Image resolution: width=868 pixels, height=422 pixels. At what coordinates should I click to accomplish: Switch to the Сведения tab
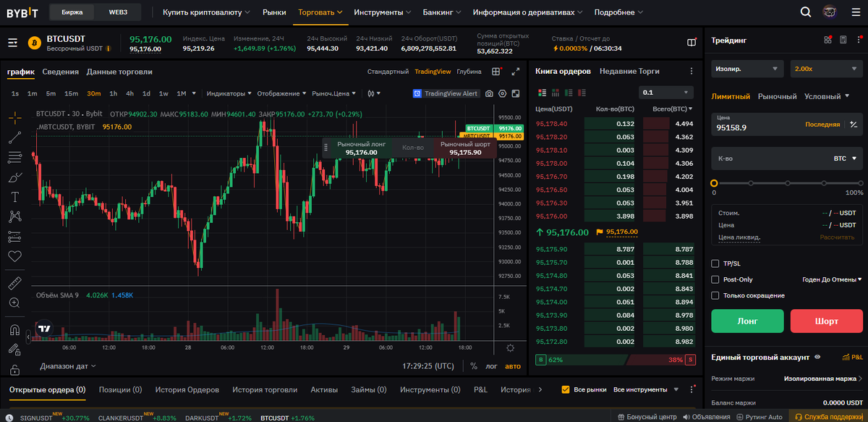(x=61, y=72)
